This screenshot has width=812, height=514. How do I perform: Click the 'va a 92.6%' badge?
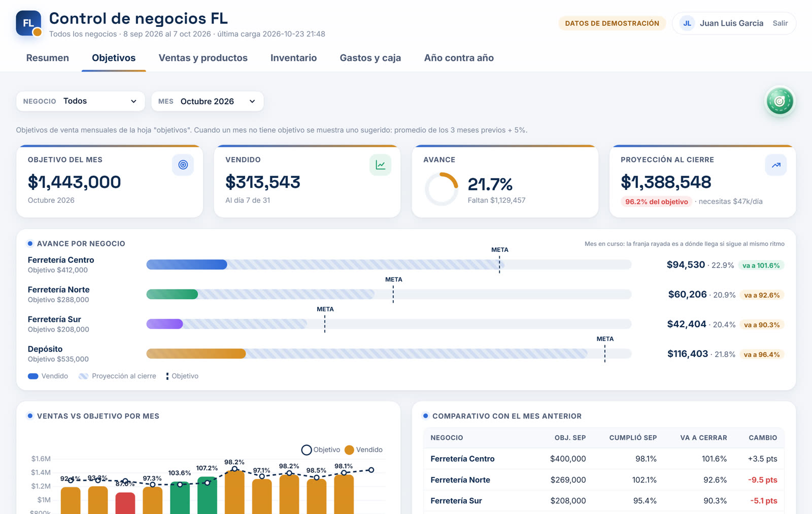762,295
